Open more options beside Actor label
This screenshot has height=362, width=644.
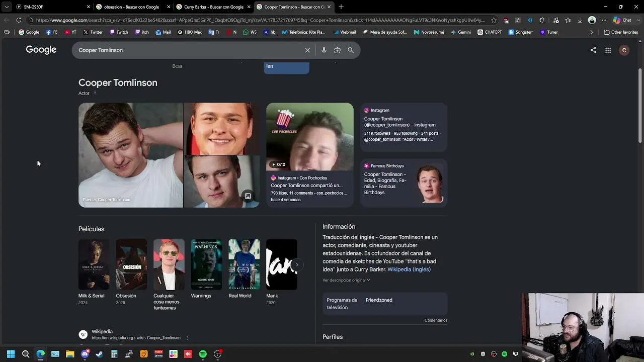click(95, 93)
